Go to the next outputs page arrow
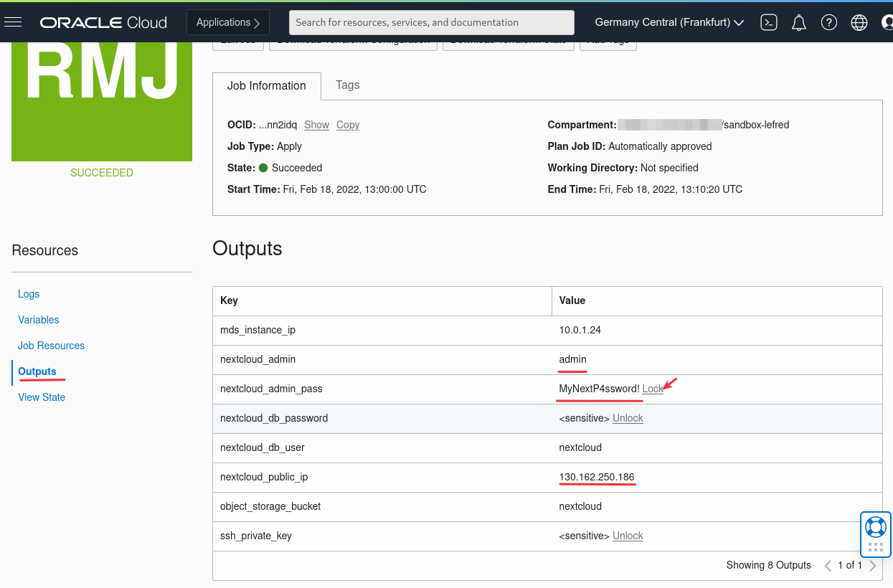This screenshot has height=588, width=893. (873, 566)
